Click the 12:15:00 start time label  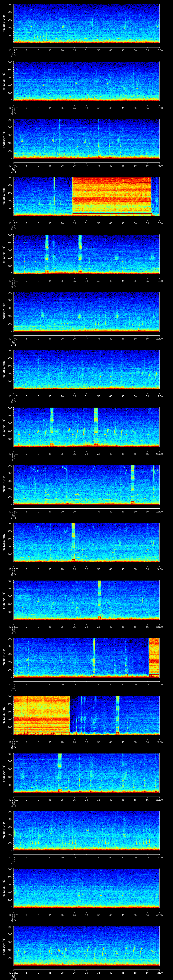coord(13,108)
